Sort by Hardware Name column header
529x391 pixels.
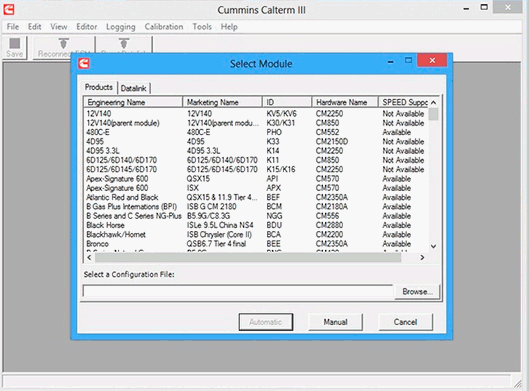click(x=344, y=102)
